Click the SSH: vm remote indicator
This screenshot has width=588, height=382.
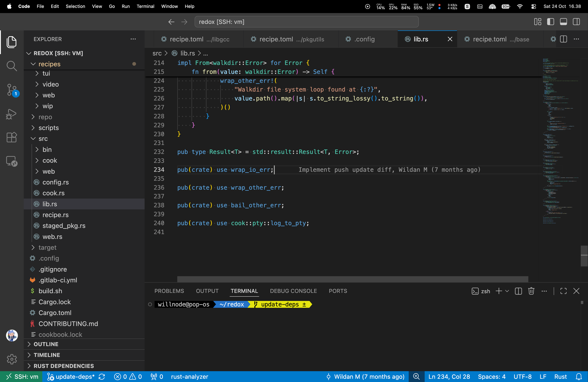pos(21,377)
